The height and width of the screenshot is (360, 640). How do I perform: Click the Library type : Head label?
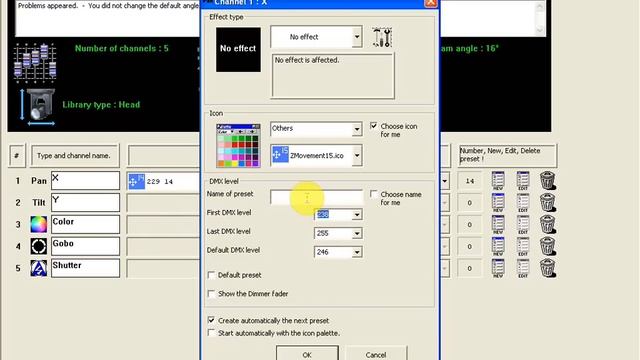101,105
